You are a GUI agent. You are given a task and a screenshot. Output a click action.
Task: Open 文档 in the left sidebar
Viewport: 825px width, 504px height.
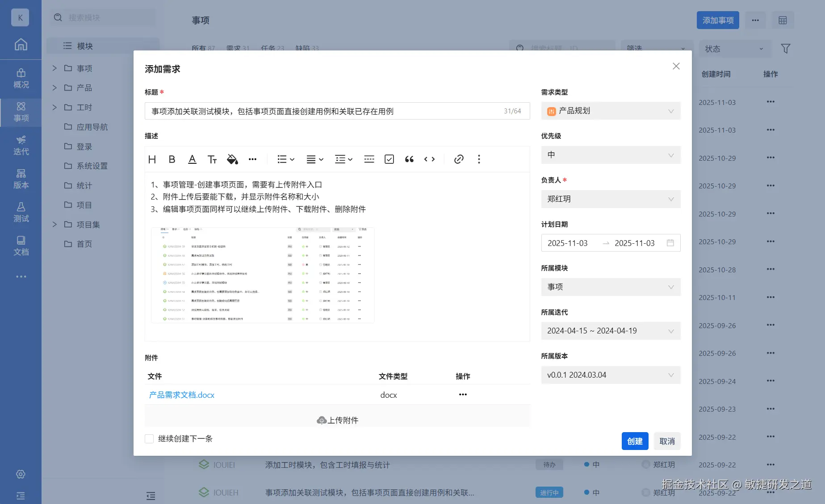click(x=21, y=246)
